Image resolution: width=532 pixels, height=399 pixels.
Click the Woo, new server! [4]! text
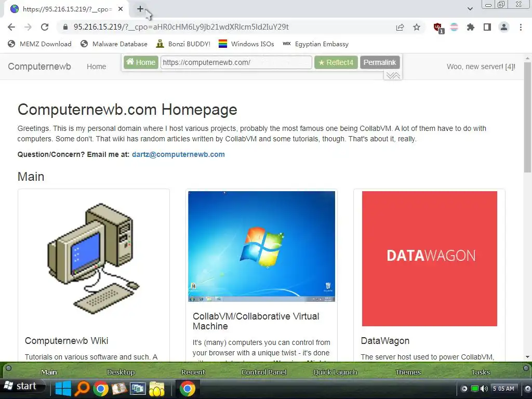[x=481, y=66]
